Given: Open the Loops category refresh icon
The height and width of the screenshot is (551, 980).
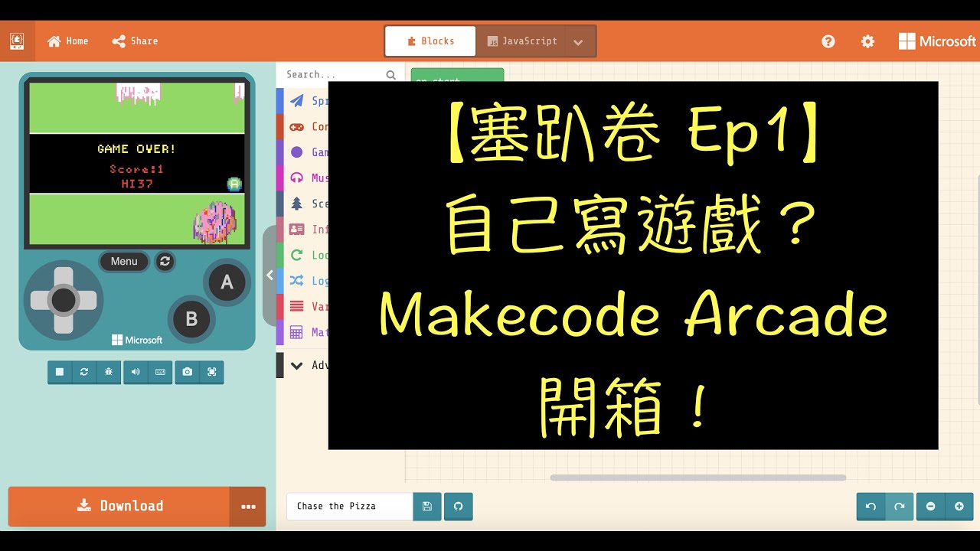Looking at the screenshot, I should coord(297,255).
